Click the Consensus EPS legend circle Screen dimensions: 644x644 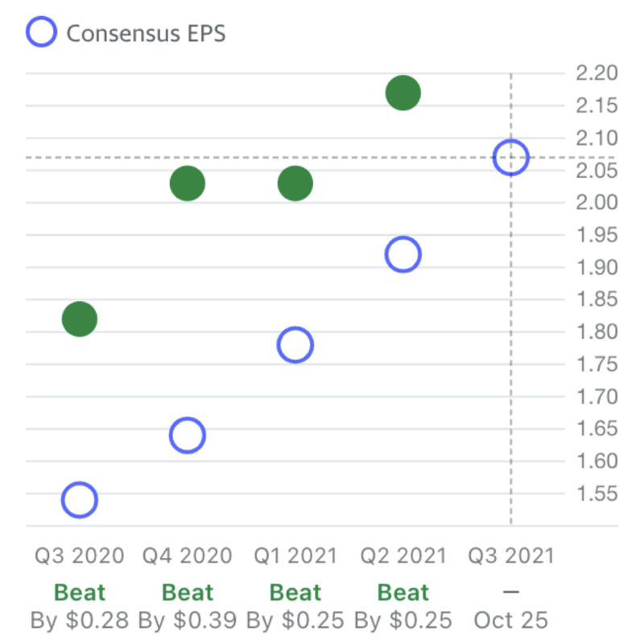(42, 31)
